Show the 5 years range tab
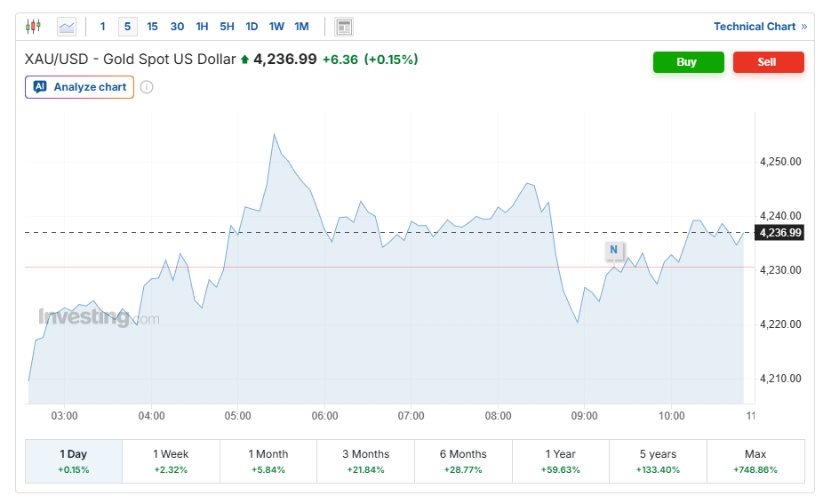Viewport: 823px width, 504px height. (x=658, y=460)
